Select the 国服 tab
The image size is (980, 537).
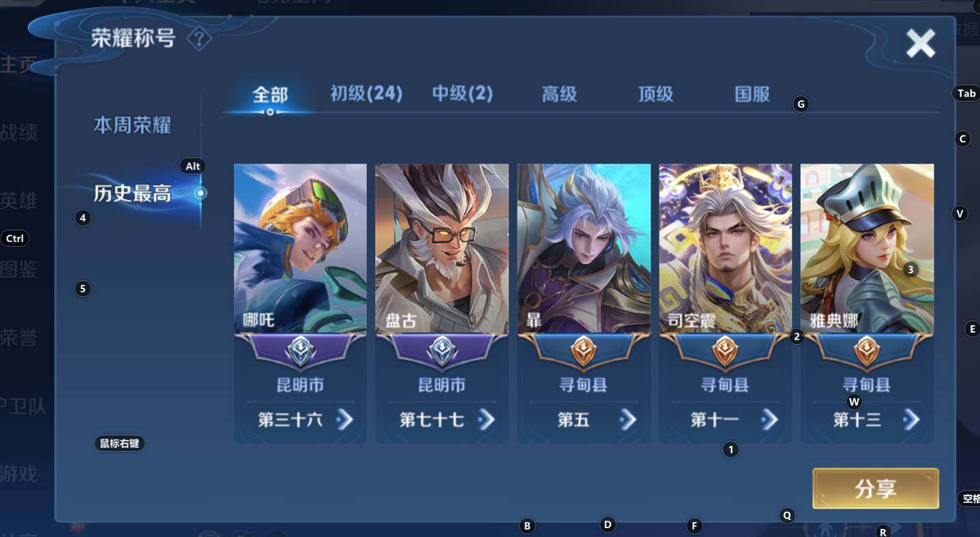click(x=752, y=93)
